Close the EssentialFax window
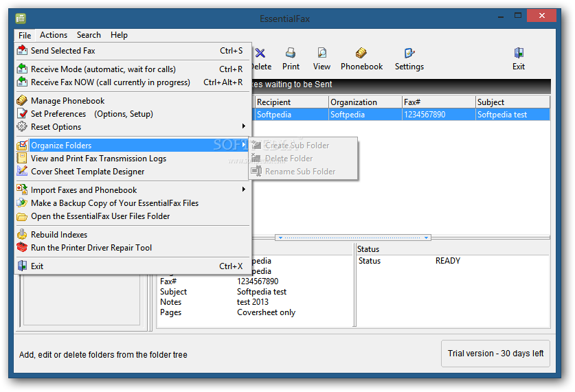The width and height of the screenshot is (575, 392). click(541, 15)
